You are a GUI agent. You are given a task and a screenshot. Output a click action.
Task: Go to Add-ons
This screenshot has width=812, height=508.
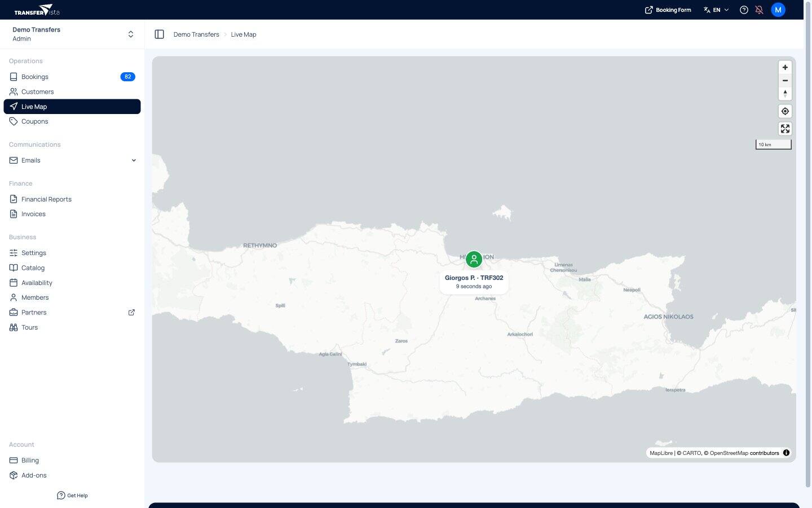click(x=72, y=475)
